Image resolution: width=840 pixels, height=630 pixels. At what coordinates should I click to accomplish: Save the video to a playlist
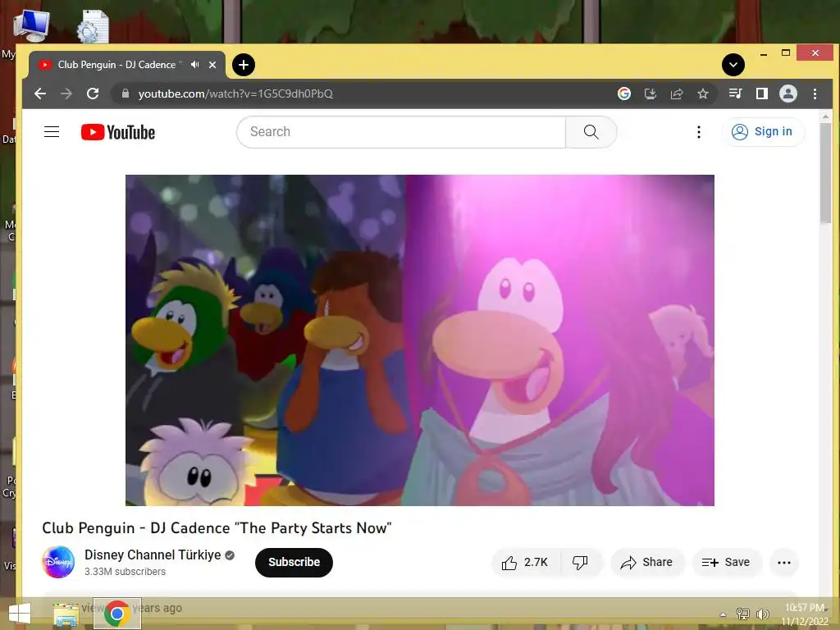pos(727,563)
